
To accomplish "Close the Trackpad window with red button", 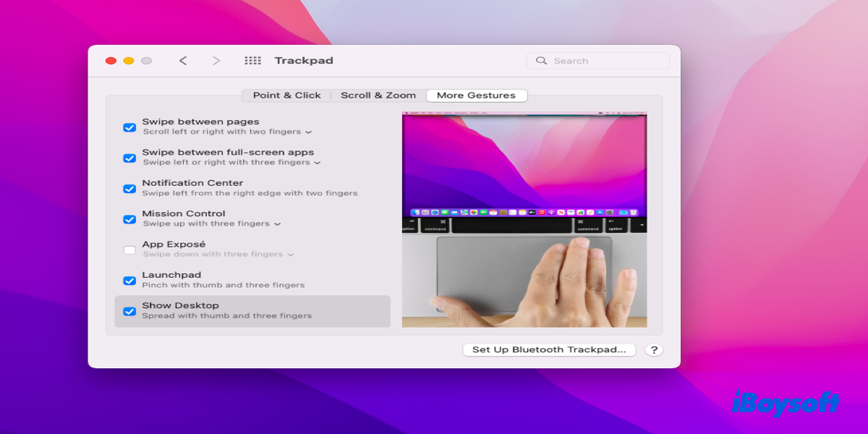I will 111,61.
